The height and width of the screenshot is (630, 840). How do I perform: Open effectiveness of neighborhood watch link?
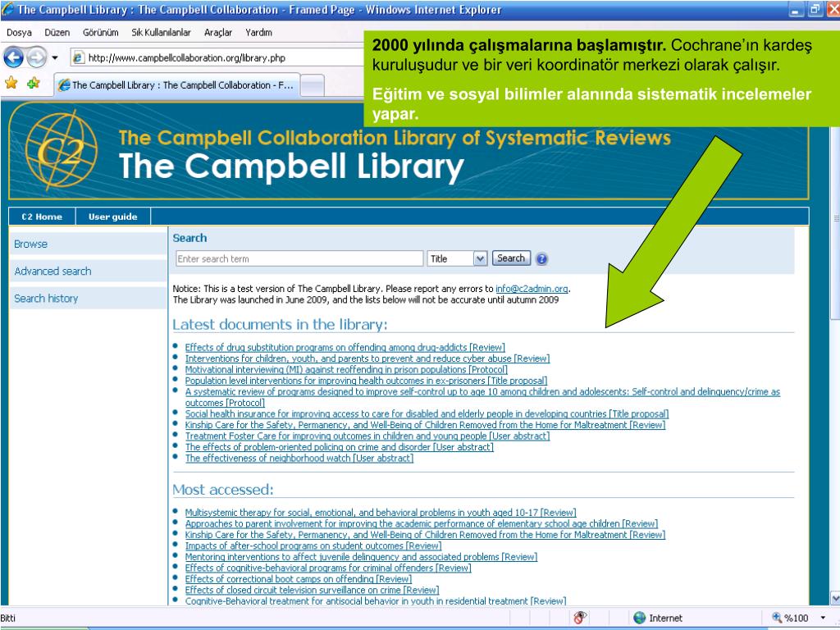[299, 459]
